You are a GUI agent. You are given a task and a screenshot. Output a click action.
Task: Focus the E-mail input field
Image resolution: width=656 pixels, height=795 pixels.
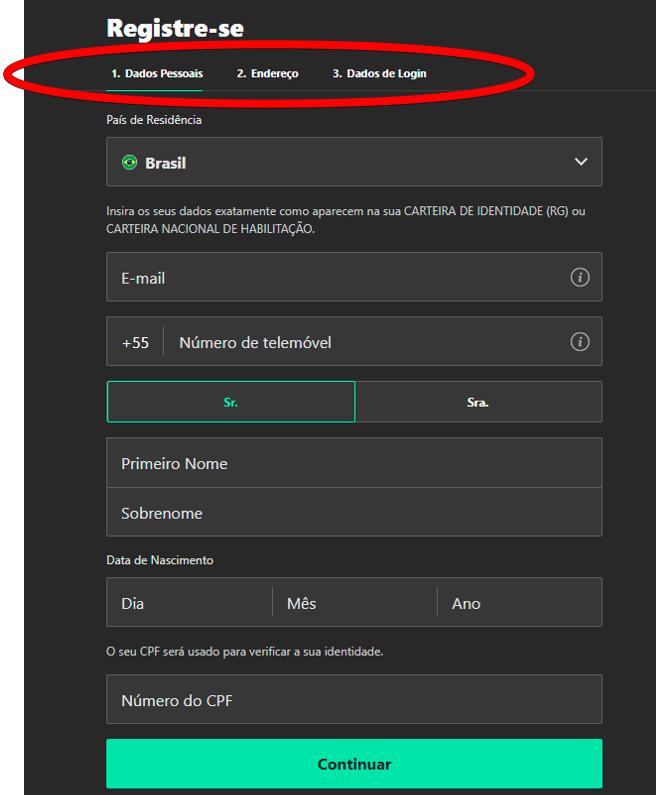(354, 277)
